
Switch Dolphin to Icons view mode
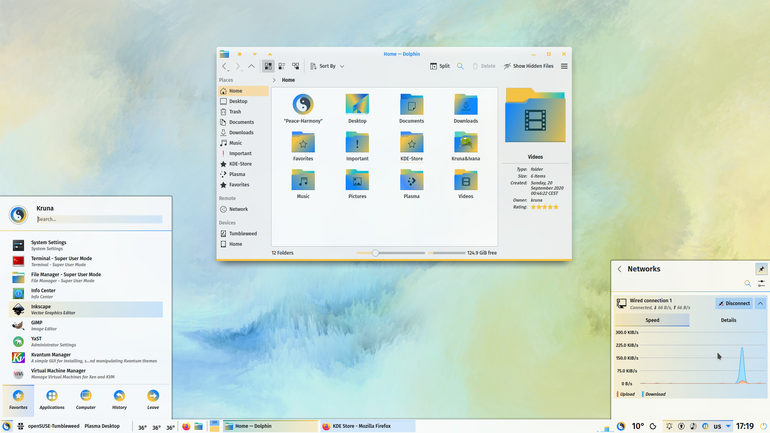(268, 66)
